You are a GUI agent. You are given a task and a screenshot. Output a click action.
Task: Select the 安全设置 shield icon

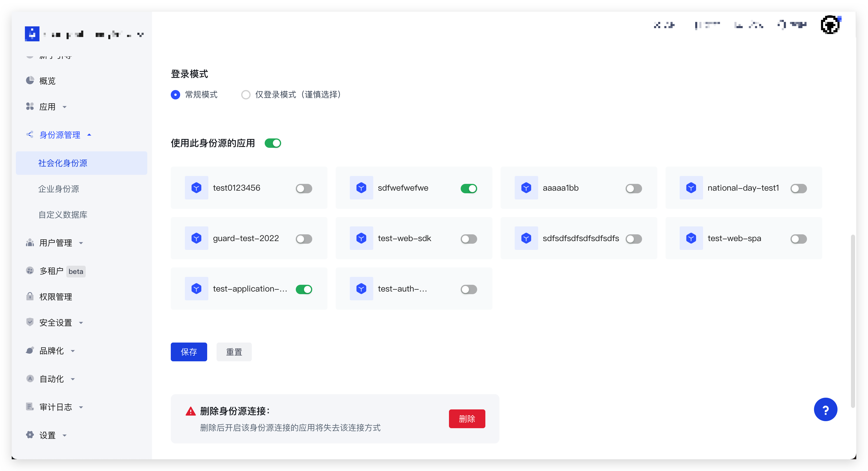30,322
